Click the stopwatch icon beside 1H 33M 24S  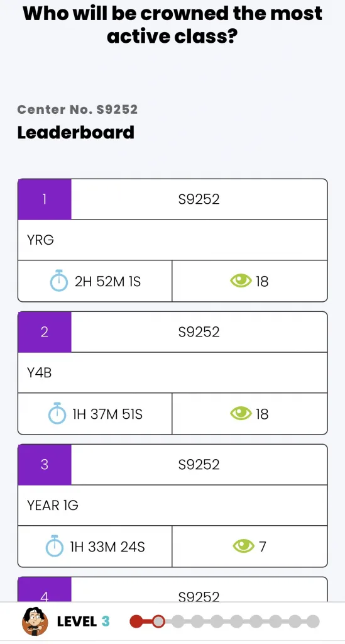click(55, 546)
